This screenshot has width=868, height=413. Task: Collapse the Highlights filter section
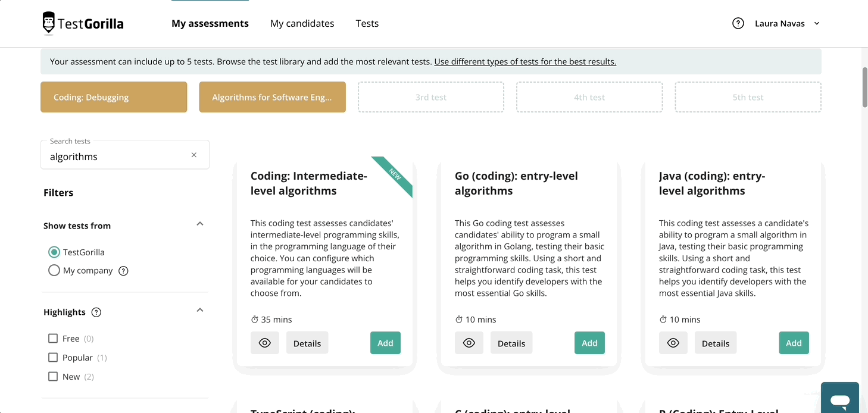[x=200, y=310]
